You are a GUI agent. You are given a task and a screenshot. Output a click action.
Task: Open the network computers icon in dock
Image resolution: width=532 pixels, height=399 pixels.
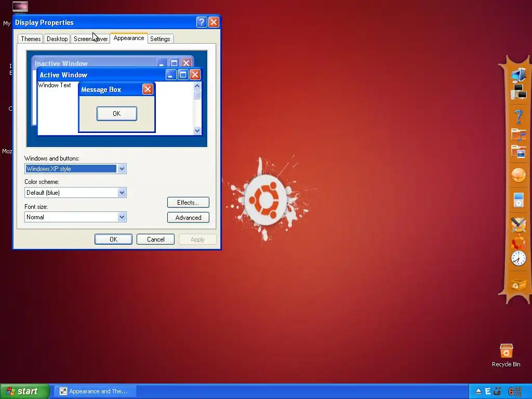(x=518, y=91)
